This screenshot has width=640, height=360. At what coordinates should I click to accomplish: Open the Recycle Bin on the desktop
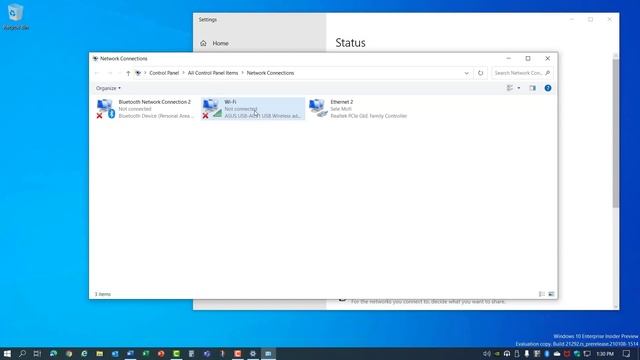pyautogui.click(x=16, y=18)
